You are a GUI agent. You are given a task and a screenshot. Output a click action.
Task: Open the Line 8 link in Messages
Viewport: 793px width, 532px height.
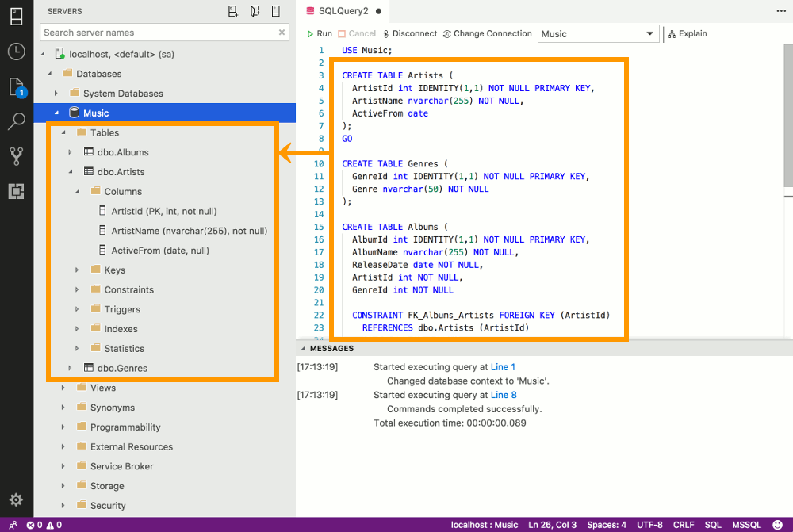pyautogui.click(x=504, y=394)
